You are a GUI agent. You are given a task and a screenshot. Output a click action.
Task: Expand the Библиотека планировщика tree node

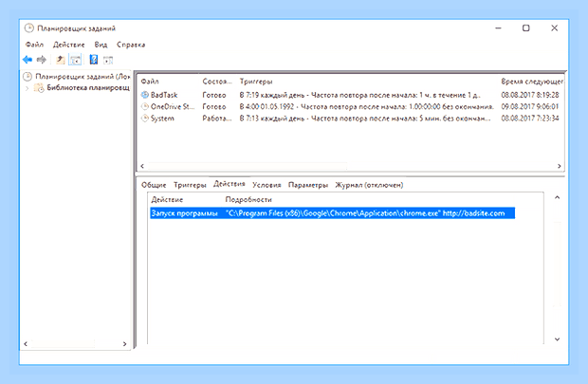[27, 88]
